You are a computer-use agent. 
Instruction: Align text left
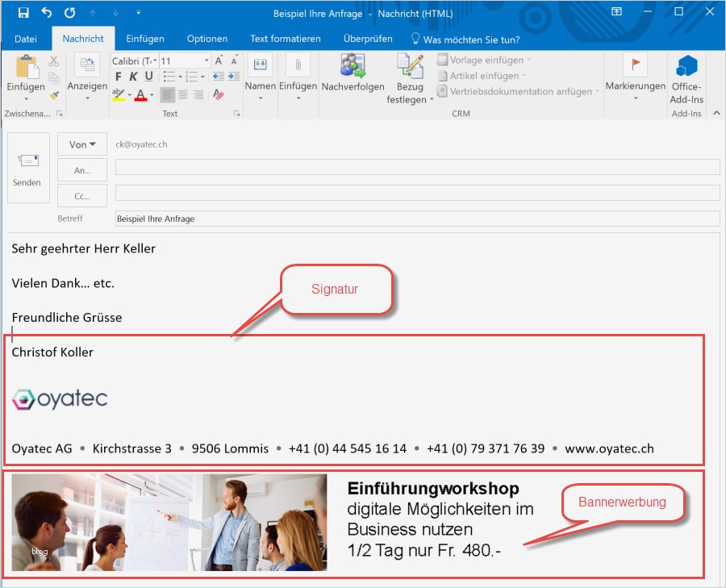[168, 95]
